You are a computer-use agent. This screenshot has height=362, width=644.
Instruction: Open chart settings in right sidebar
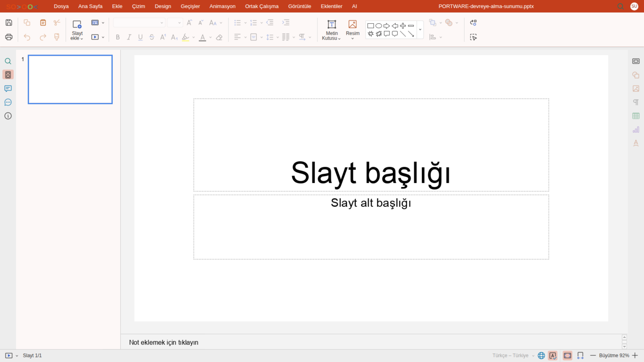[x=636, y=130]
